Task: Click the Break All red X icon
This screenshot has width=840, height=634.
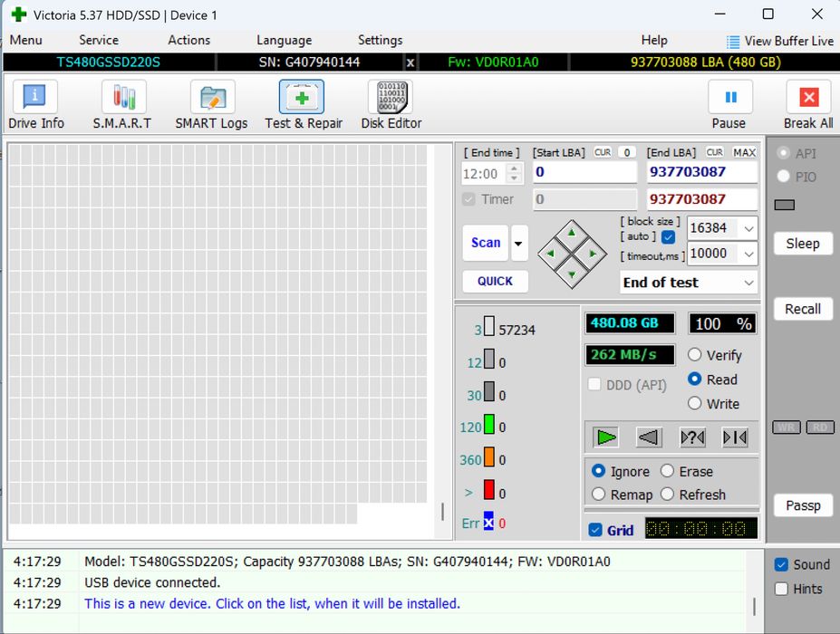Action: (809, 97)
